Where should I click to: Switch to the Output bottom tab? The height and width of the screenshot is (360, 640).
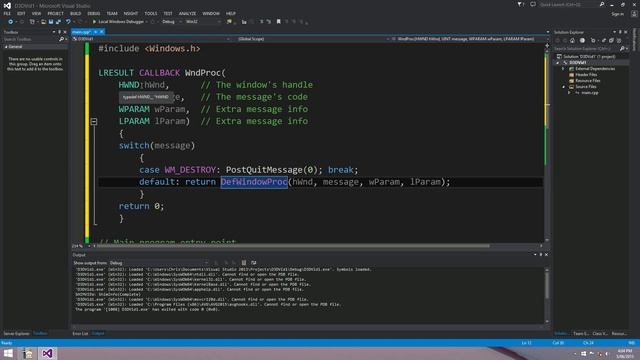click(x=98, y=333)
